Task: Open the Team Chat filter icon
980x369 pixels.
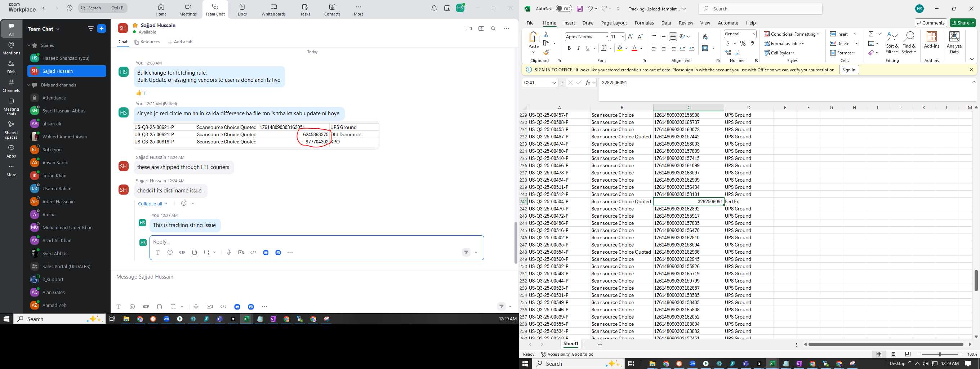Action: (x=90, y=28)
